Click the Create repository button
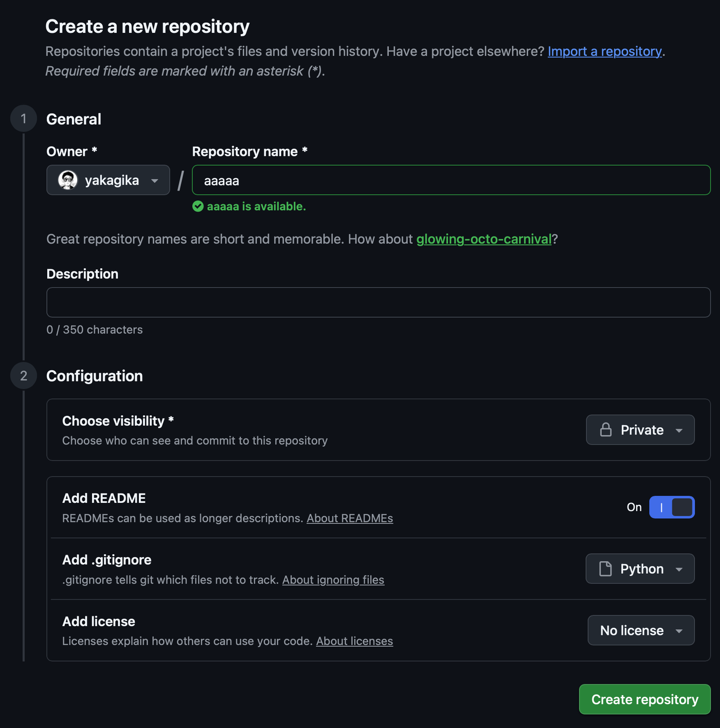720x728 pixels. [x=645, y=699]
